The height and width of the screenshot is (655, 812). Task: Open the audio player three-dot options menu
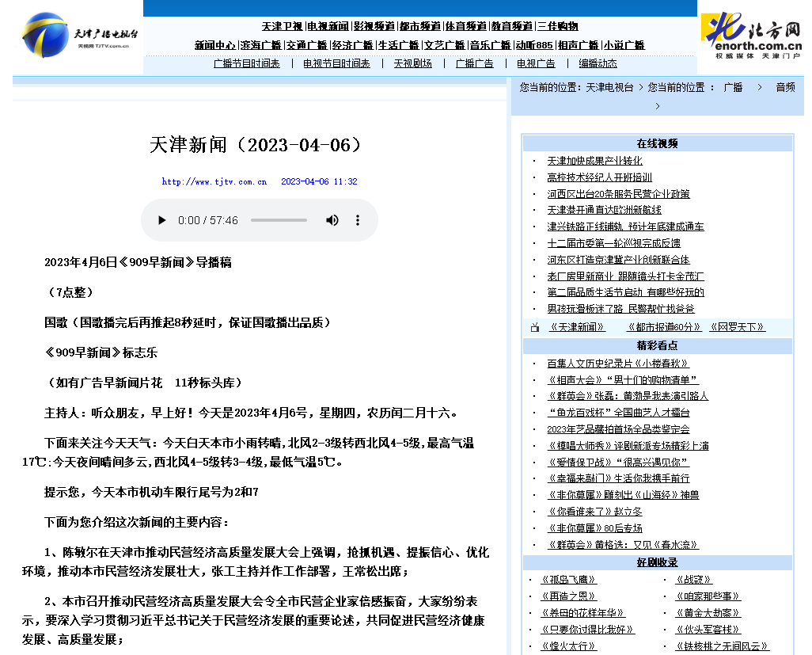(x=358, y=220)
